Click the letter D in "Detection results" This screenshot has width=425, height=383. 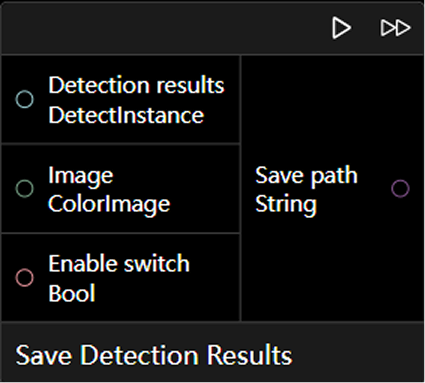[56, 85]
